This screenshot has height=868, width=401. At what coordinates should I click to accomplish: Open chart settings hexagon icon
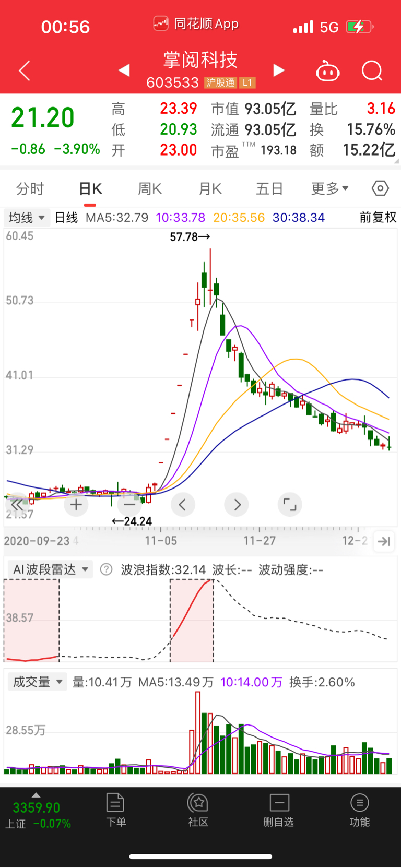coord(380,188)
